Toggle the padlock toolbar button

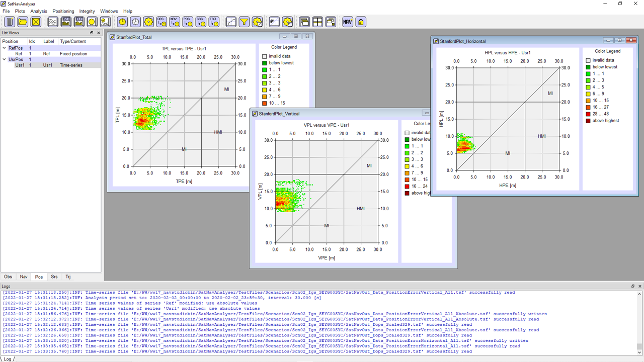pos(361,22)
